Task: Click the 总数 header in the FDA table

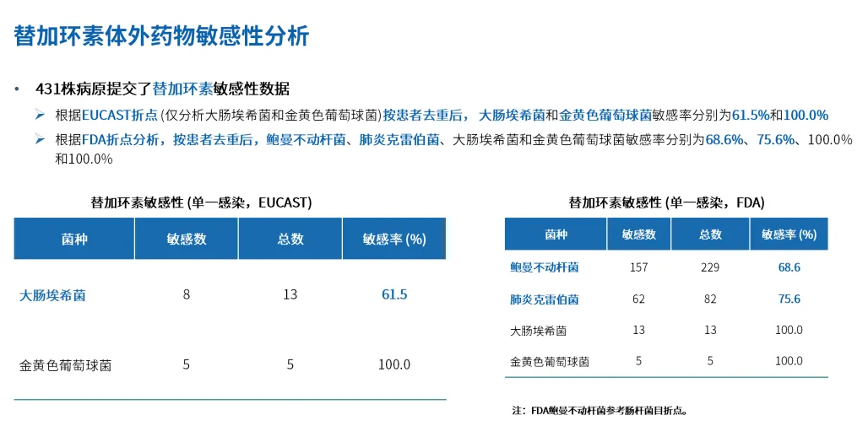Action: click(710, 235)
